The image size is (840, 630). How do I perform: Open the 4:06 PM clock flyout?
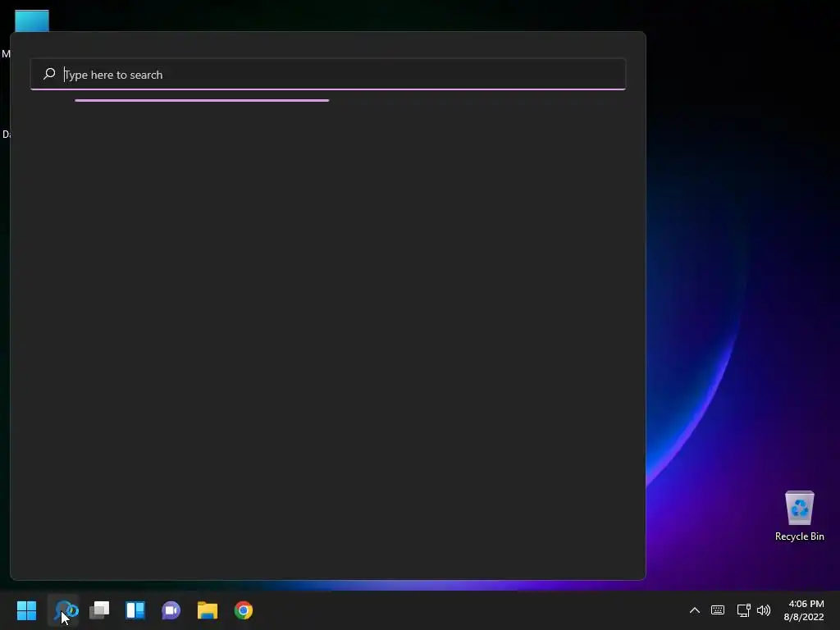(804, 610)
